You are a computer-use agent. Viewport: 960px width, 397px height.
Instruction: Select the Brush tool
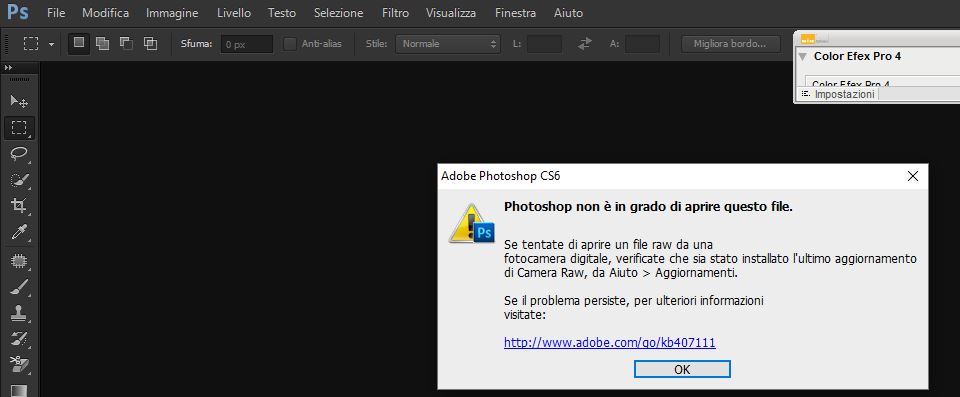[19, 288]
